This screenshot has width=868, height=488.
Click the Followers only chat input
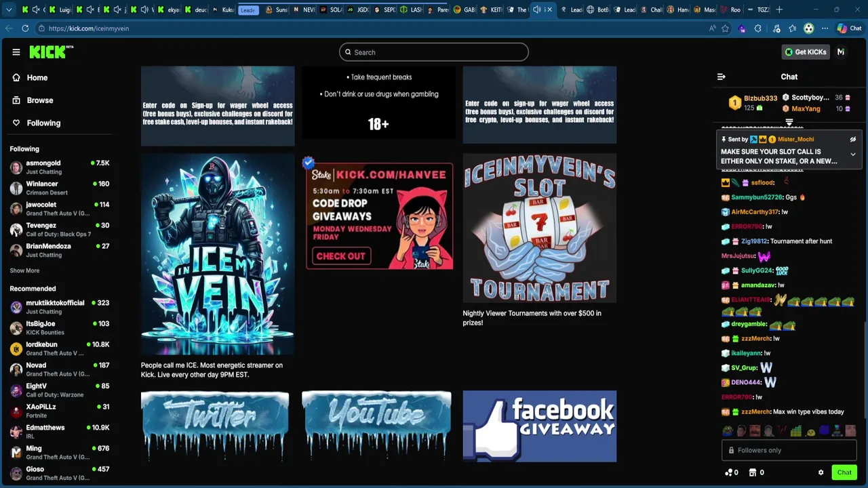coord(789,450)
